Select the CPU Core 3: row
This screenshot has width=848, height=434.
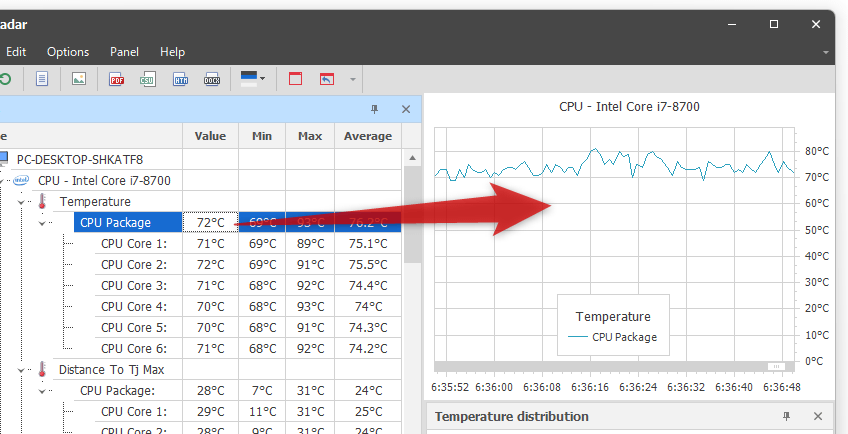click(x=134, y=285)
